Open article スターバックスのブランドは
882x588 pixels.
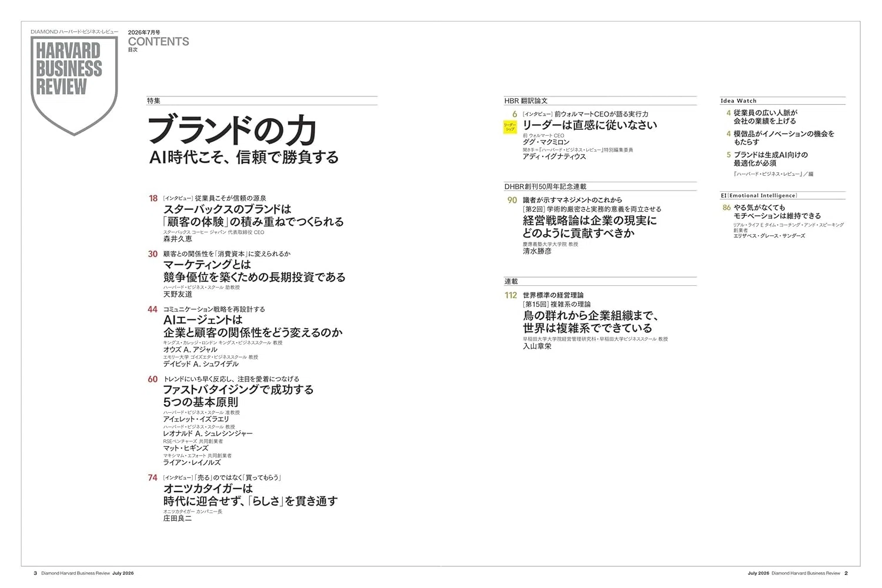pyautogui.click(x=227, y=209)
